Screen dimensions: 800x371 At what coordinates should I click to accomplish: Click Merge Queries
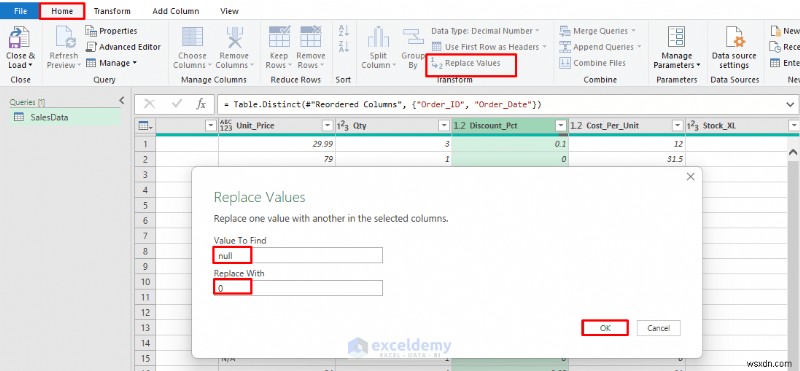click(x=597, y=31)
